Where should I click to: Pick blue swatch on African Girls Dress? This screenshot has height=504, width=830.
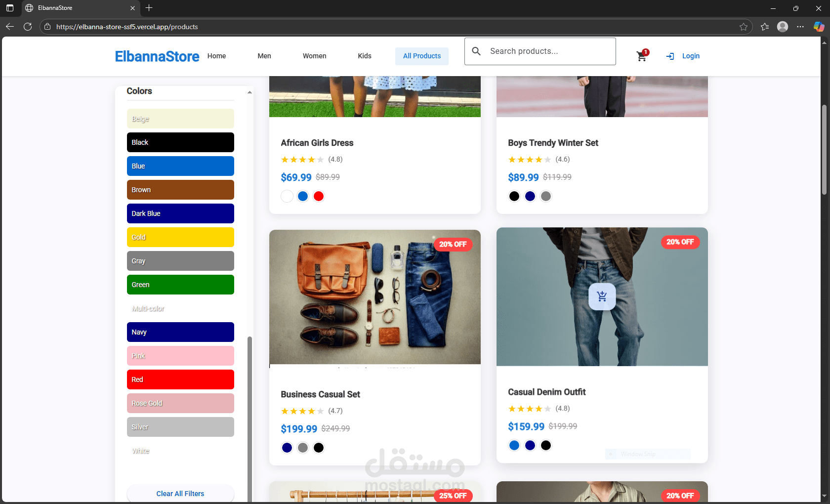click(303, 196)
